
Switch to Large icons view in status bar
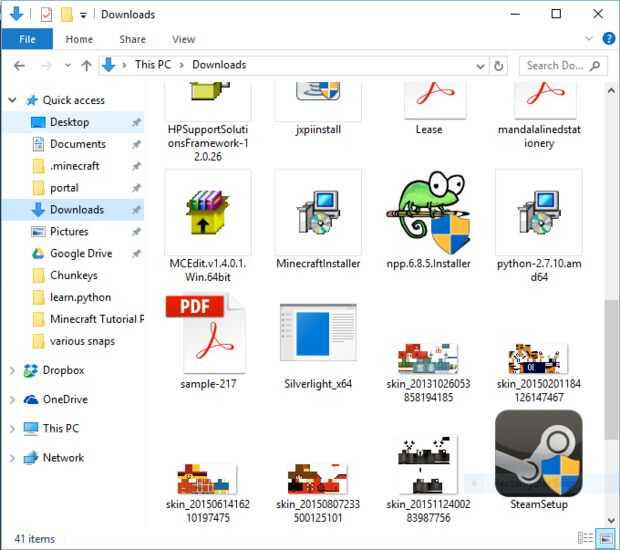(x=605, y=538)
